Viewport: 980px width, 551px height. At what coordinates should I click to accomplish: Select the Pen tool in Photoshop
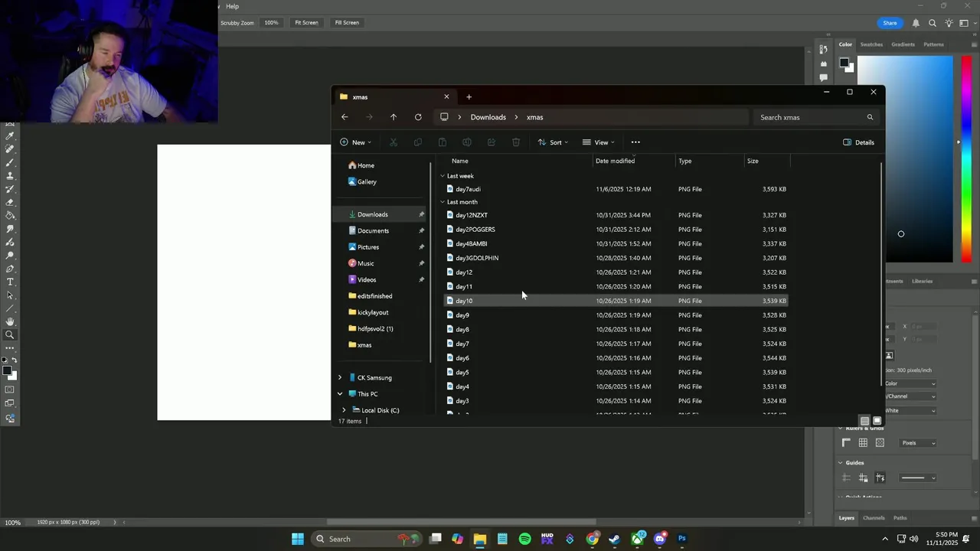pyautogui.click(x=10, y=269)
